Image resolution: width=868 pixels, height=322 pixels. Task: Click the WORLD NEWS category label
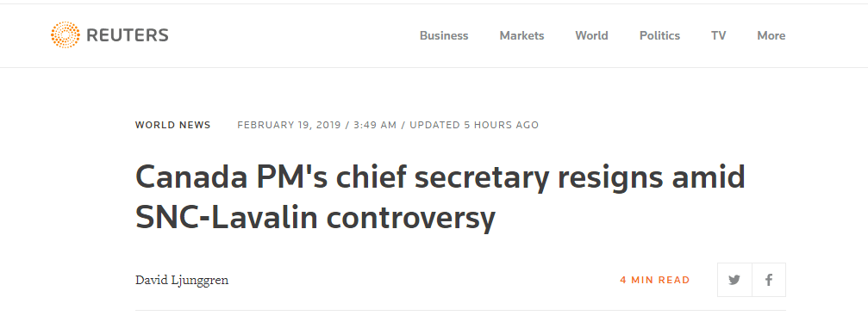click(172, 125)
